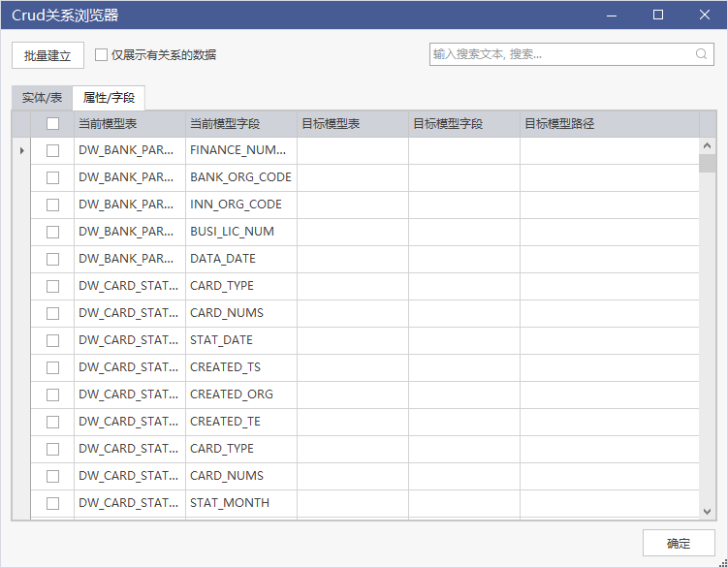Click the 目标模型表 column header

tap(353, 124)
